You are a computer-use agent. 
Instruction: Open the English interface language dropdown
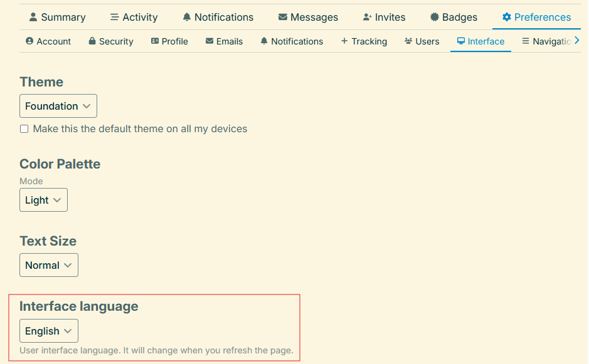click(49, 331)
